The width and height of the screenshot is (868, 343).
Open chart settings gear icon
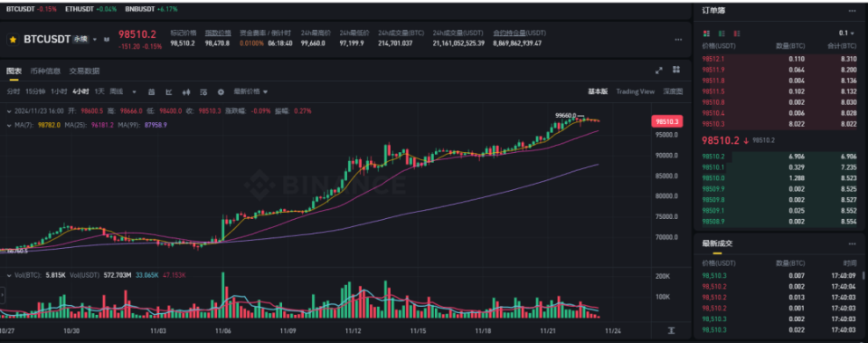(221, 92)
